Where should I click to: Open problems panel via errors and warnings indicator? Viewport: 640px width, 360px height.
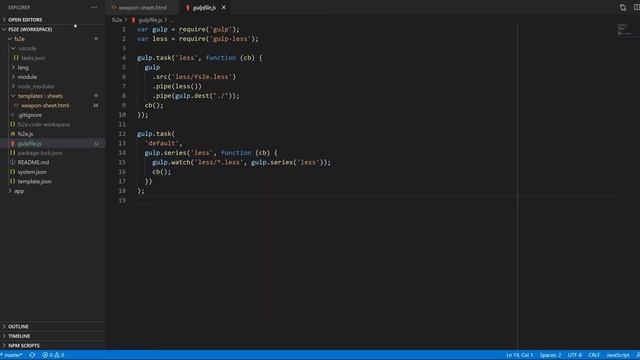[53, 355]
